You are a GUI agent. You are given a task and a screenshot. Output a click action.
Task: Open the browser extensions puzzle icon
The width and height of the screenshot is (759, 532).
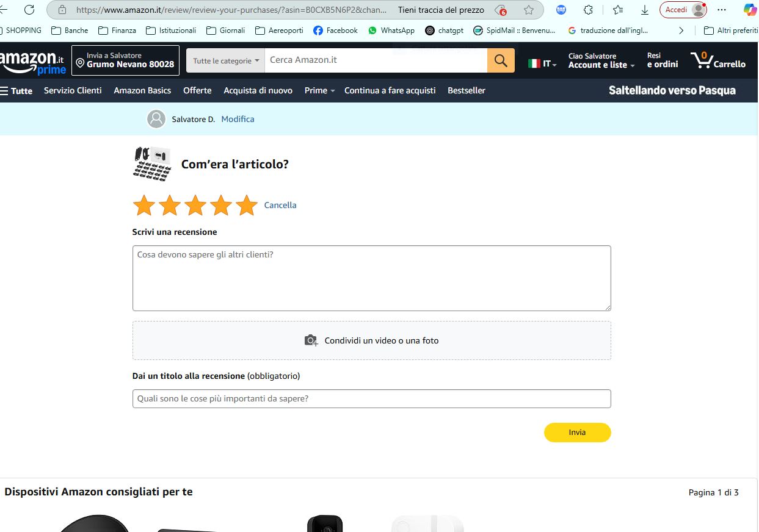588,10
